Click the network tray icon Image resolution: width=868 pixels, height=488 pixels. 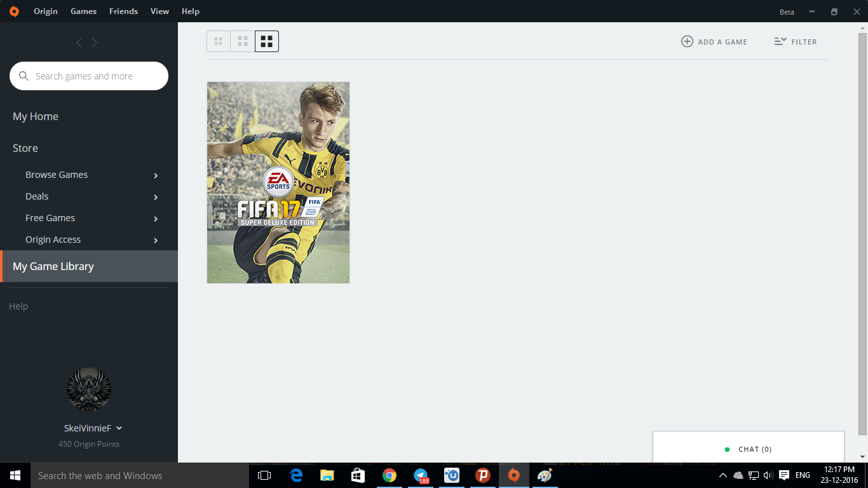point(754,475)
